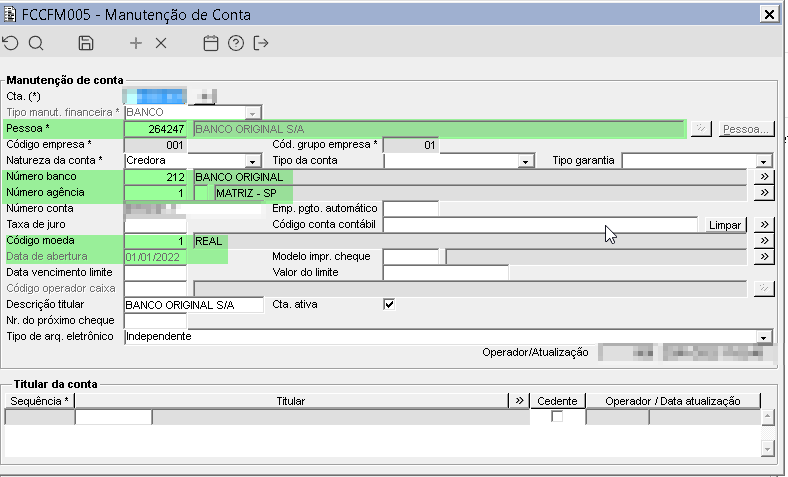Open the calendar toolbar icon
Viewport: 788px width, 477px height.
pos(211,43)
